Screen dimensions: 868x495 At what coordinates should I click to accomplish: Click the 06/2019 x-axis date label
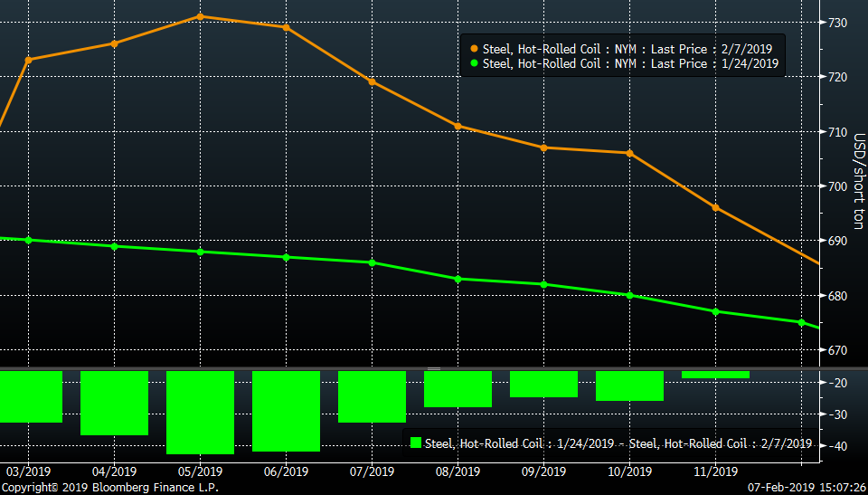tap(286, 471)
